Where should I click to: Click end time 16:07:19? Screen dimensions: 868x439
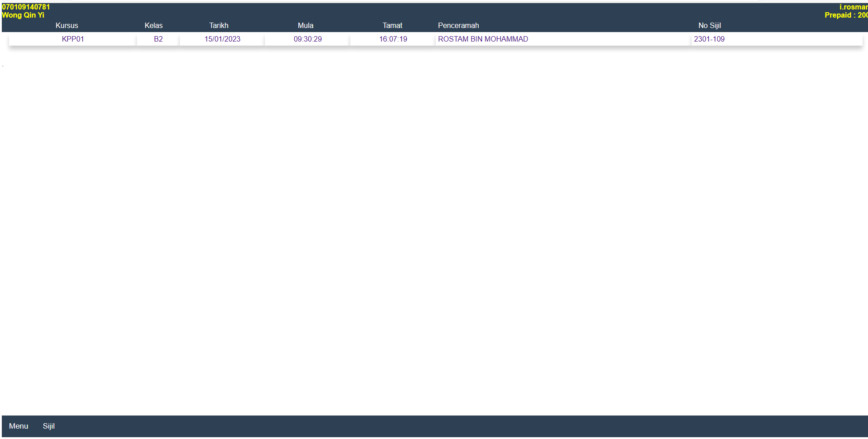[393, 39]
